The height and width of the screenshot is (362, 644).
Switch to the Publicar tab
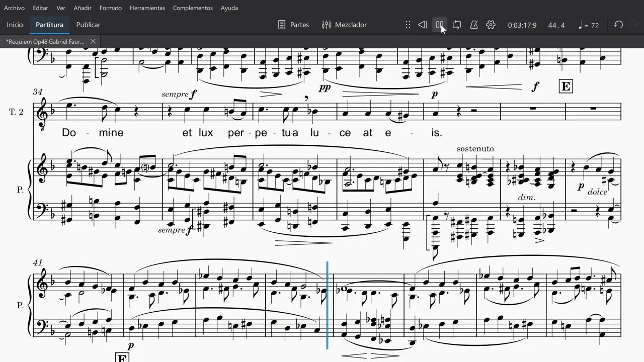[88, 25]
